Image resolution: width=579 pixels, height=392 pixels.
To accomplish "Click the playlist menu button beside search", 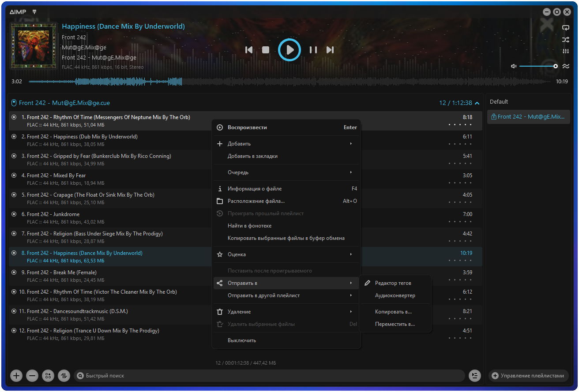I will [474, 376].
